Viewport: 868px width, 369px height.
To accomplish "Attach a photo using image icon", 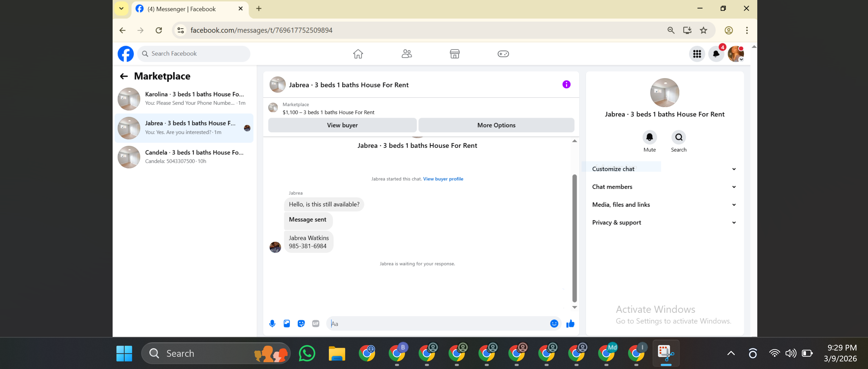I will (287, 324).
